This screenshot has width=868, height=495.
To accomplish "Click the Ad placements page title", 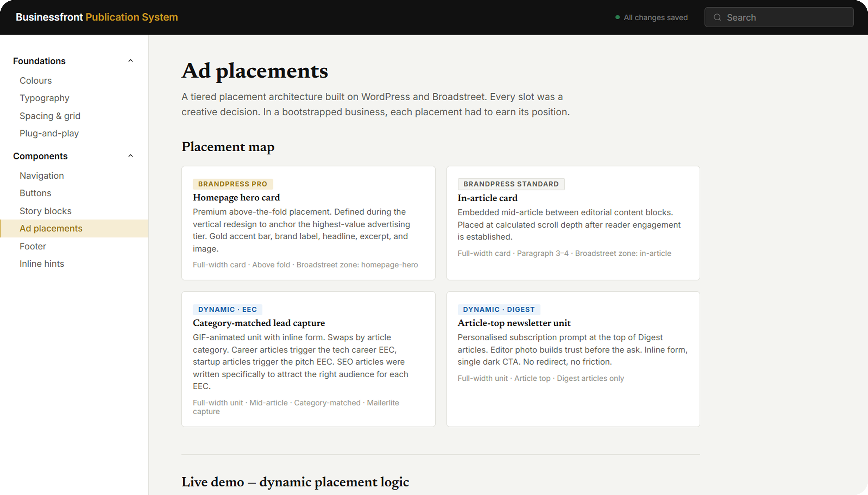I will tap(254, 71).
